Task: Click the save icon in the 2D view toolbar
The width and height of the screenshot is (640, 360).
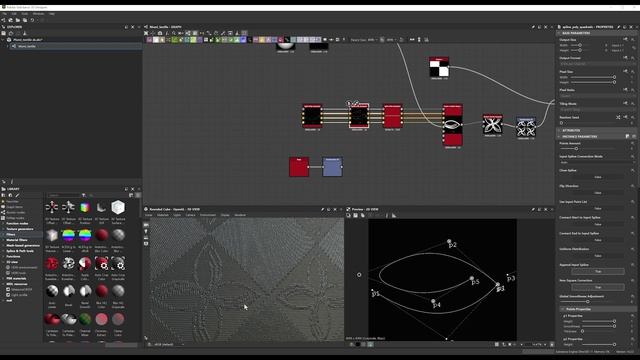Action: [x=356, y=216]
